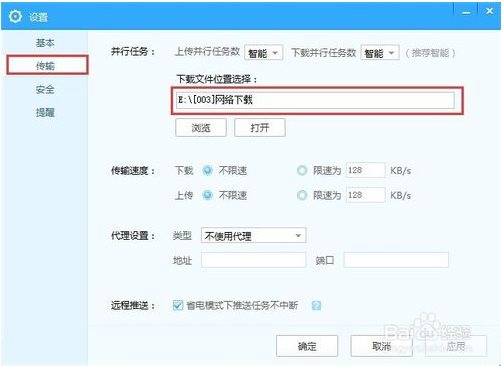Viewport: 504px width, 366px height.
Task: Select 上传 不限速 radio button
Action: [207, 195]
